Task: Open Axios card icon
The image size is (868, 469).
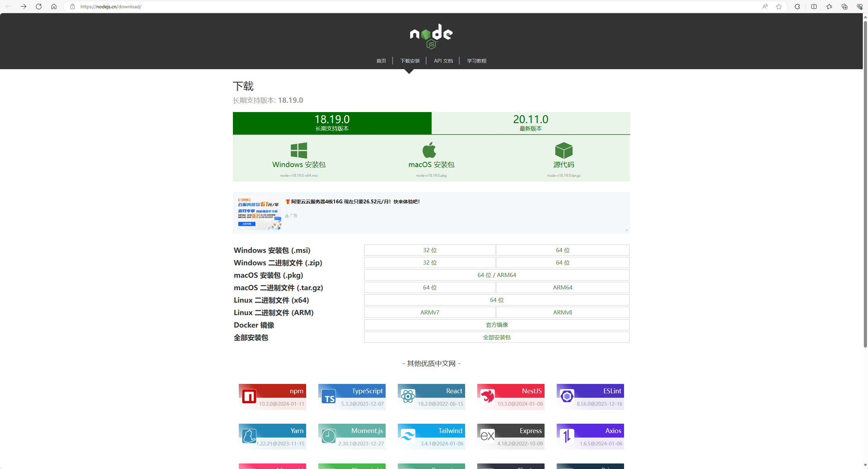Action: (567, 436)
